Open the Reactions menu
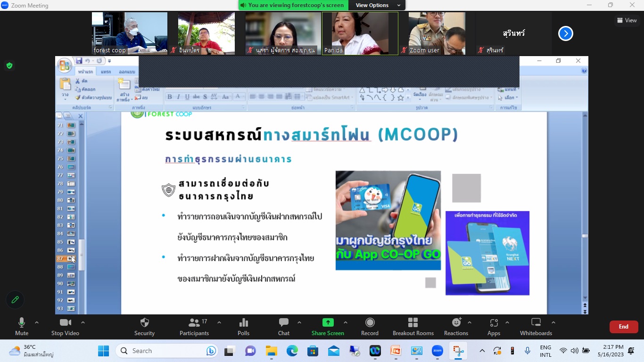 tap(456, 327)
